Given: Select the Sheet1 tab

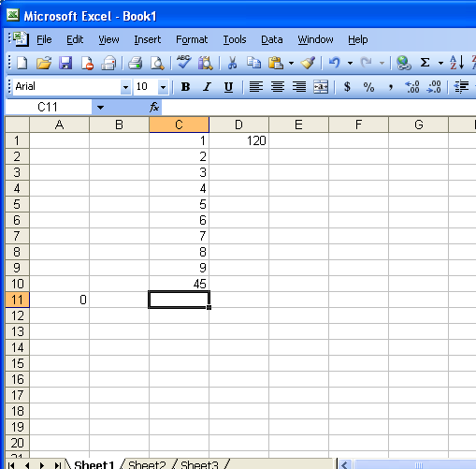Looking at the screenshot, I should (94, 464).
